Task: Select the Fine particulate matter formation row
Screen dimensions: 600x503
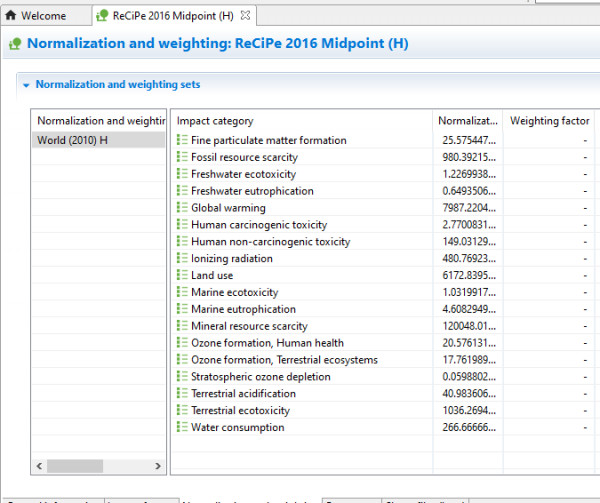Action: pyautogui.click(x=383, y=140)
